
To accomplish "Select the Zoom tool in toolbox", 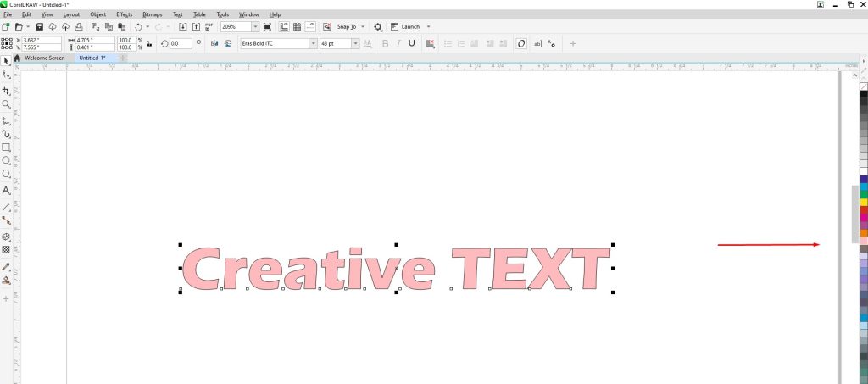I will [7, 104].
